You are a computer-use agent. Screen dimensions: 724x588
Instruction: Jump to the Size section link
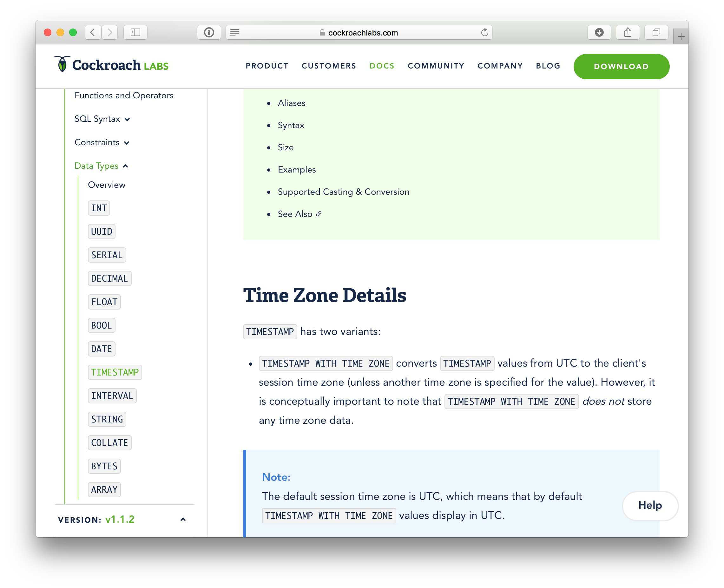pos(286,147)
